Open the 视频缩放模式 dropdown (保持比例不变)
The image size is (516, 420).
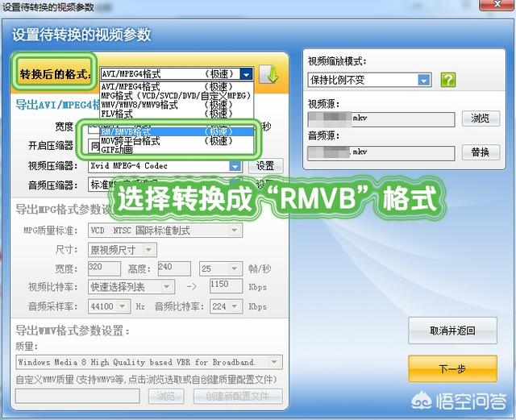(369, 80)
